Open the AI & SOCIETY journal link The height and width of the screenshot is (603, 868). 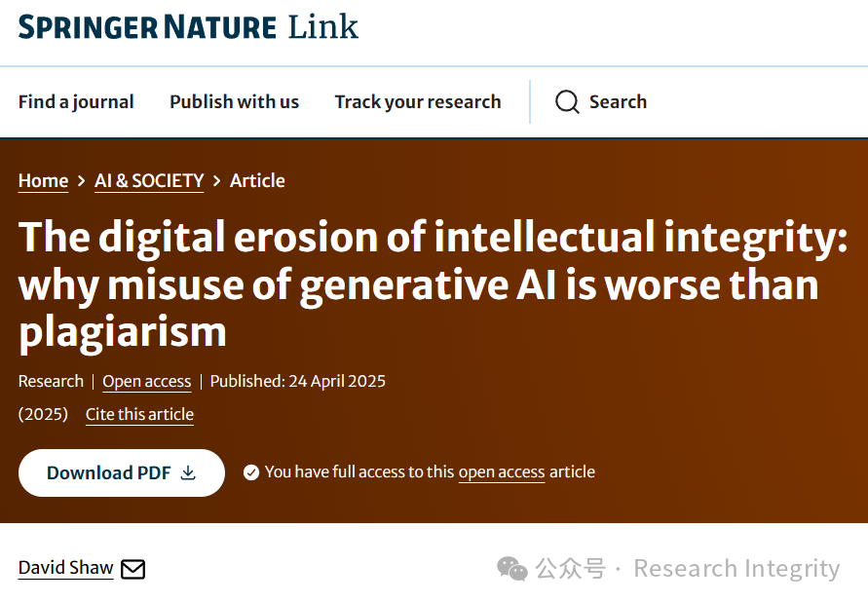click(x=149, y=181)
